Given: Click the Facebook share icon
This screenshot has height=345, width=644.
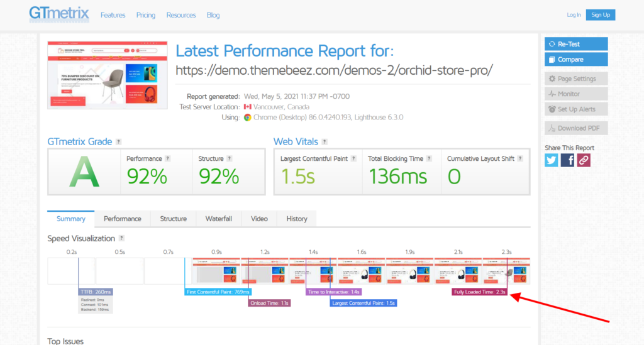Looking at the screenshot, I should (x=568, y=160).
